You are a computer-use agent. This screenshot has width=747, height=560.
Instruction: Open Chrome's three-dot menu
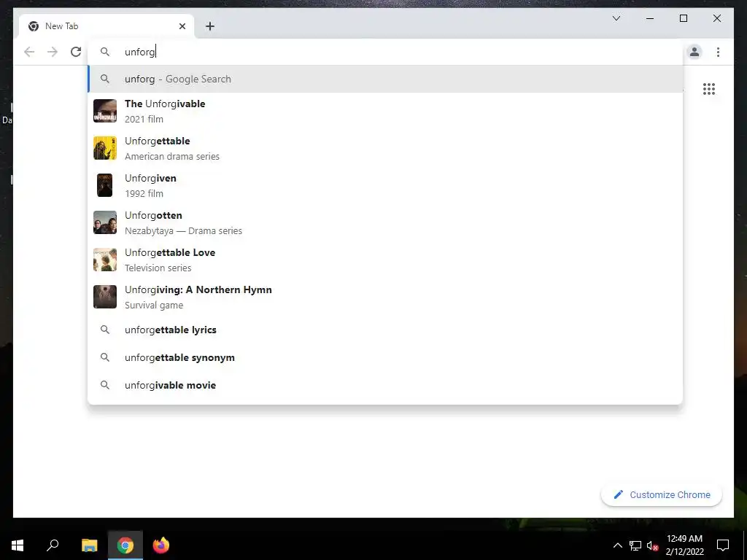tap(718, 52)
